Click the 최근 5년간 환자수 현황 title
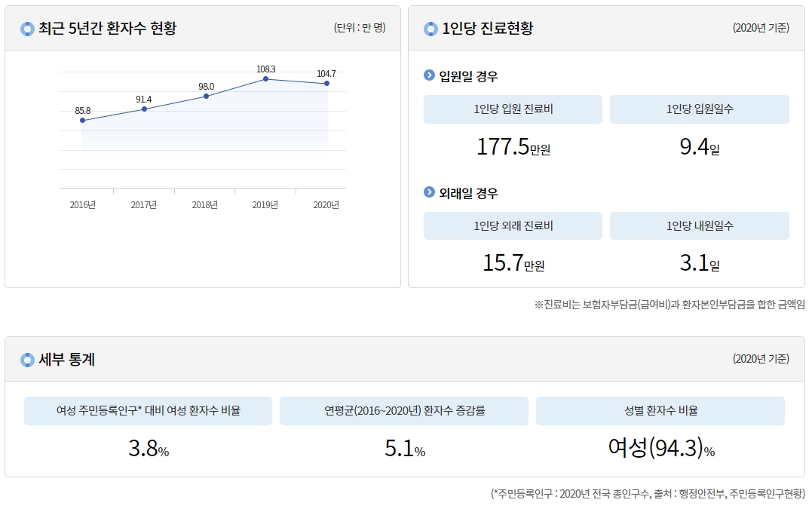The height and width of the screenshot is (509, 812). [x=108, y=29]
